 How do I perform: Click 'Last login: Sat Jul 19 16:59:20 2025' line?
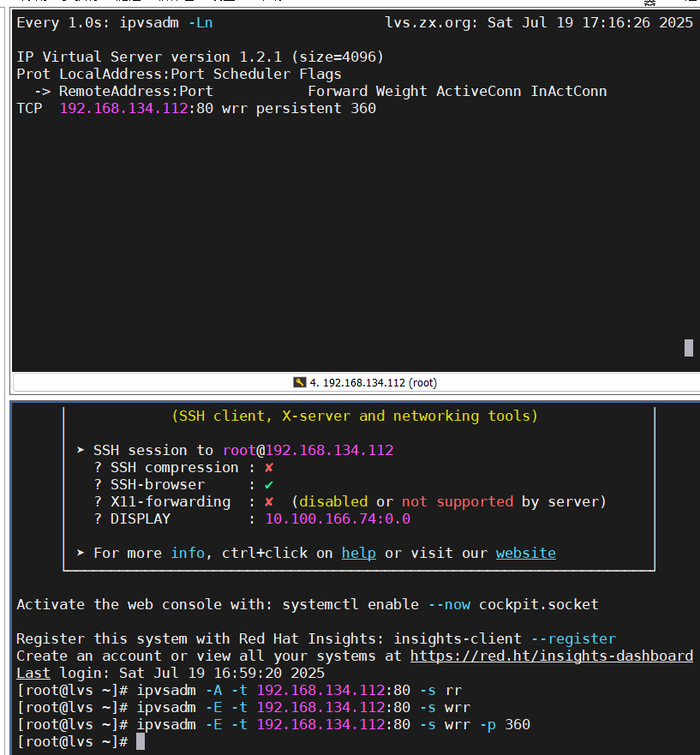point(171,673)
